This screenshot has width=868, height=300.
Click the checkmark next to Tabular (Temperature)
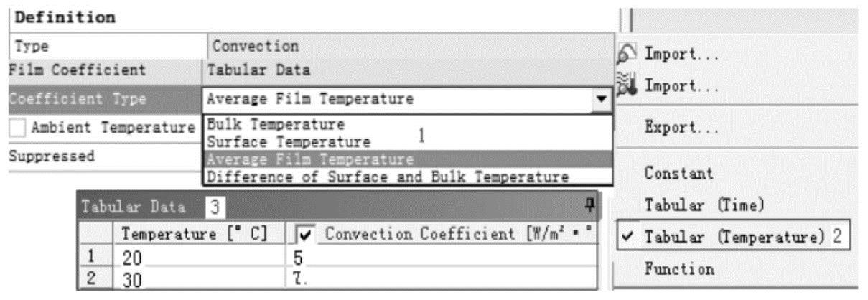(x=627, y=236)
